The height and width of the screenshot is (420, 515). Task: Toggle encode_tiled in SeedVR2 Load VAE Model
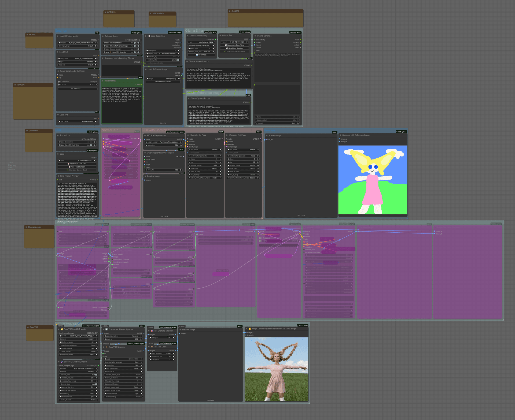(x=96, y=375)
